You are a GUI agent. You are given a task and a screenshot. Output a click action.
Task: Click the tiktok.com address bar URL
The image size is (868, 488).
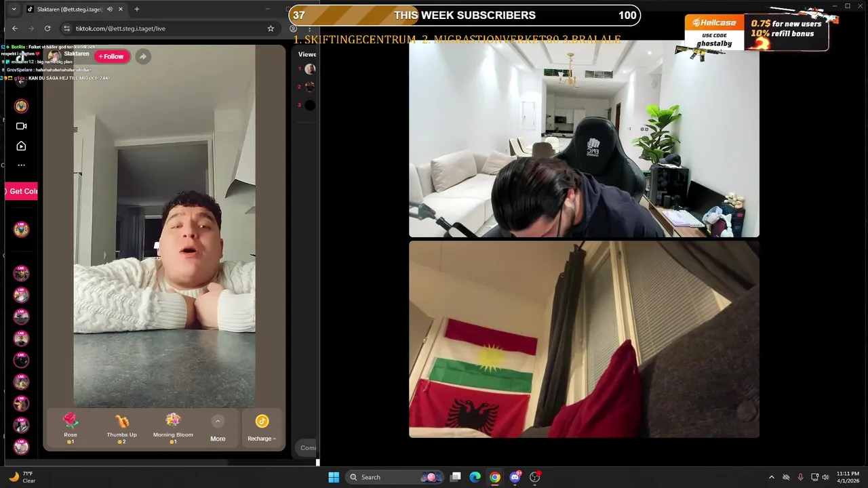pyautogui.click(x=120, y=28)
